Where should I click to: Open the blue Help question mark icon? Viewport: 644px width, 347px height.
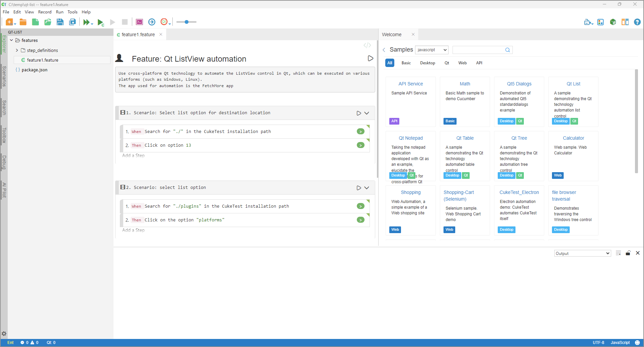637,22
